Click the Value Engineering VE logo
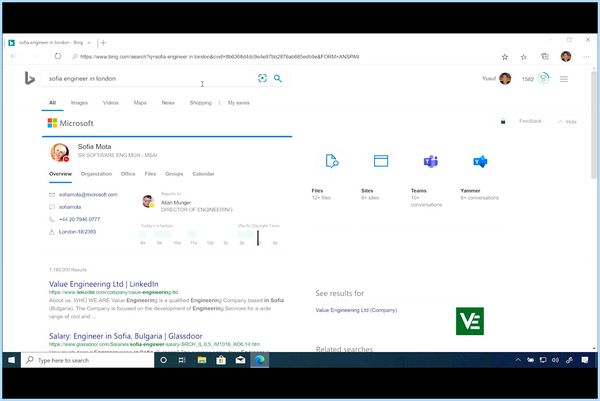The height and width of the screenshot is (401, 600). click(x=470, y=321)
